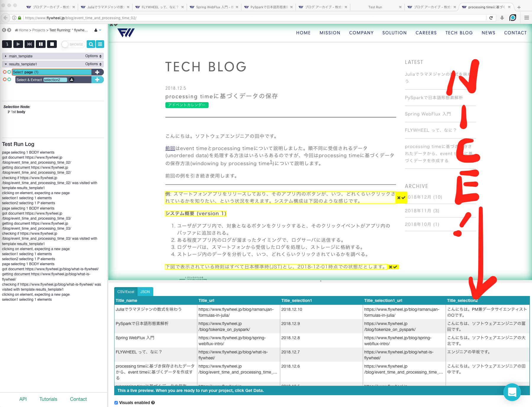The height and width of the screenshot is (407, 532).
Task: Select the 'Select page (1)' command
Action: point(52,72)
